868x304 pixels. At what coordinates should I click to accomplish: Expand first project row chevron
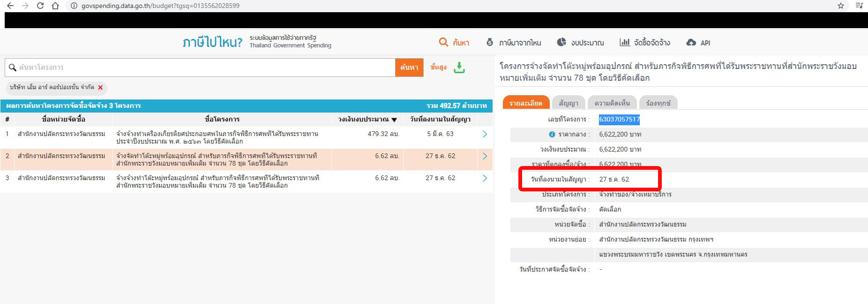coord(485,134)
